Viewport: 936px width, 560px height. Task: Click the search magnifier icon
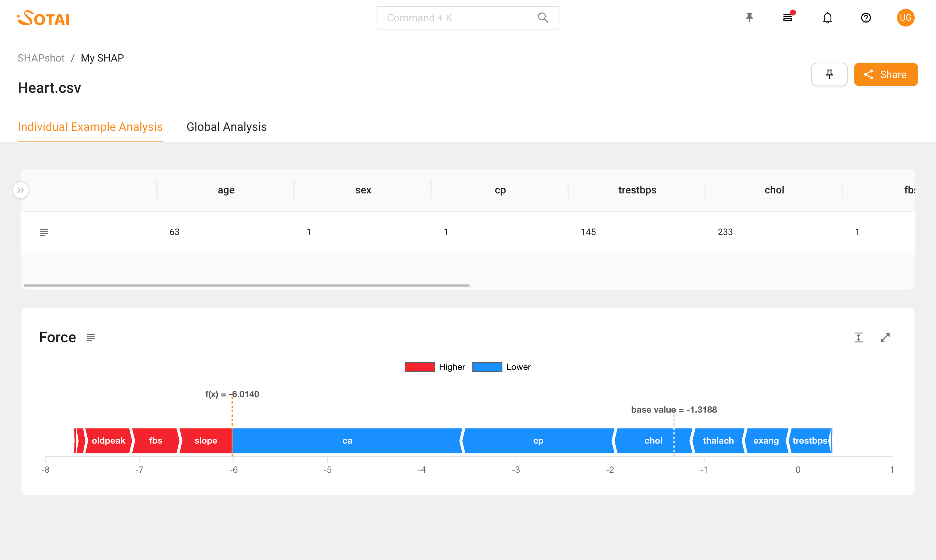point(543,18)
